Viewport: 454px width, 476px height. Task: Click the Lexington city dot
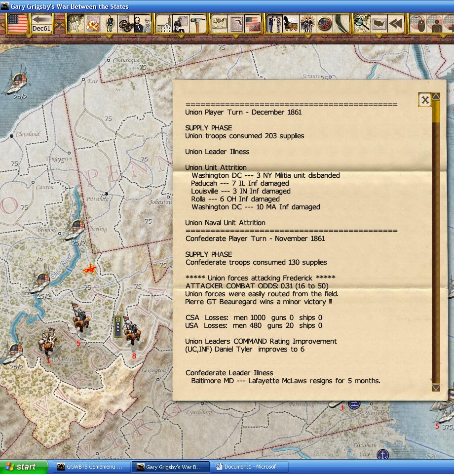(158, 379)
